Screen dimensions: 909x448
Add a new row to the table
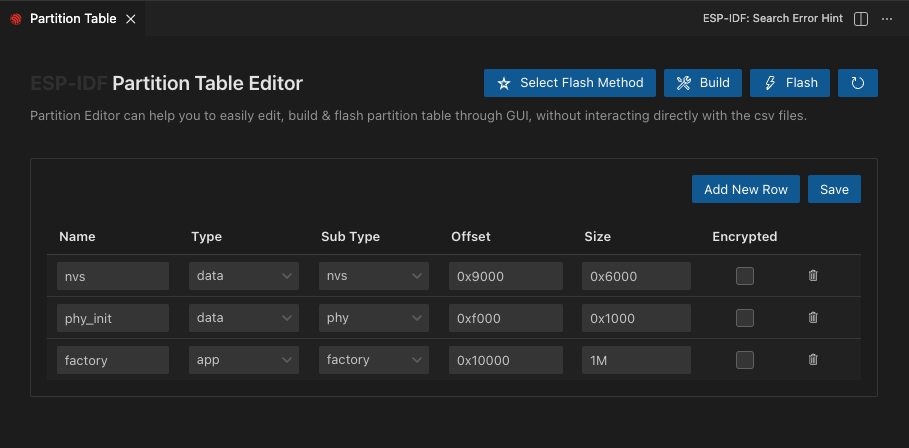746,189
